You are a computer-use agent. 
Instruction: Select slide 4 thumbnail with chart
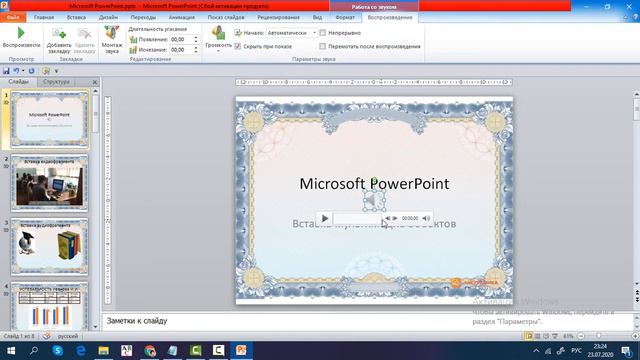coord(49,307)
